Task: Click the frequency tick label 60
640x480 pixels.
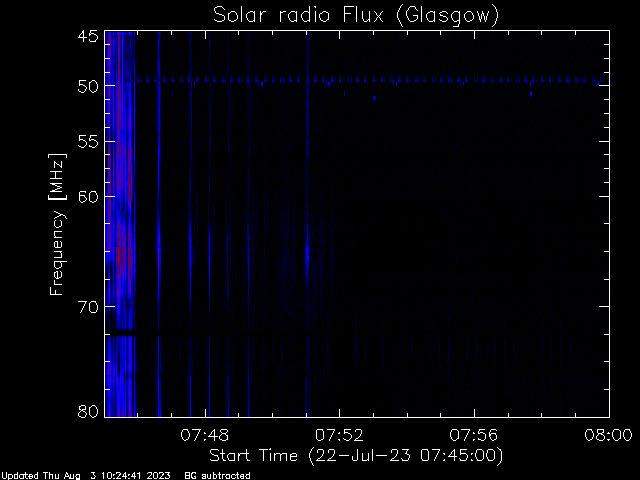Action: (x=88, y=197)
